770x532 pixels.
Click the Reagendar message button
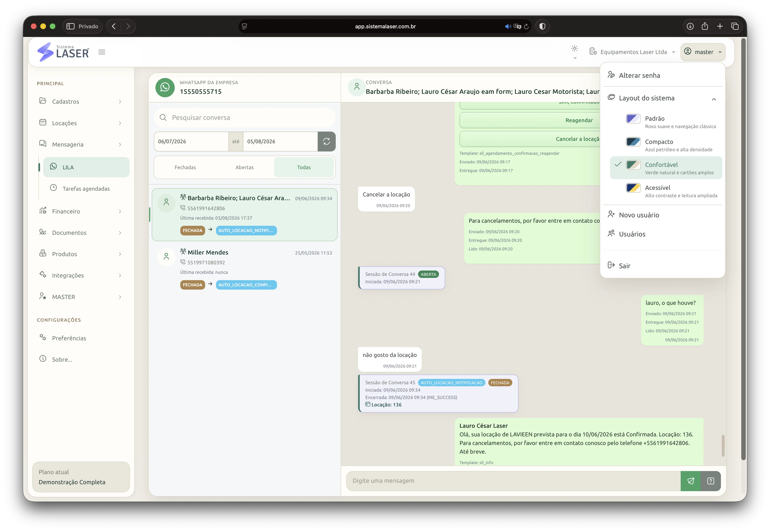pos(530,120)
